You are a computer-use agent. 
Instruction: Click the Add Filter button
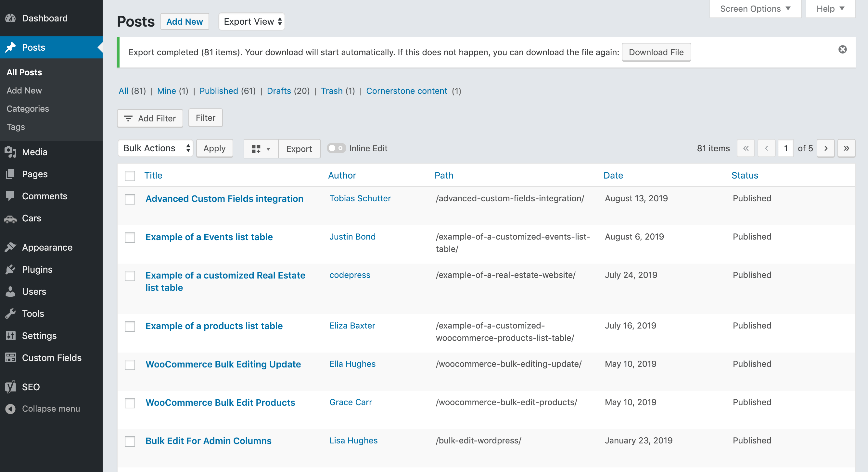(150, 118)
